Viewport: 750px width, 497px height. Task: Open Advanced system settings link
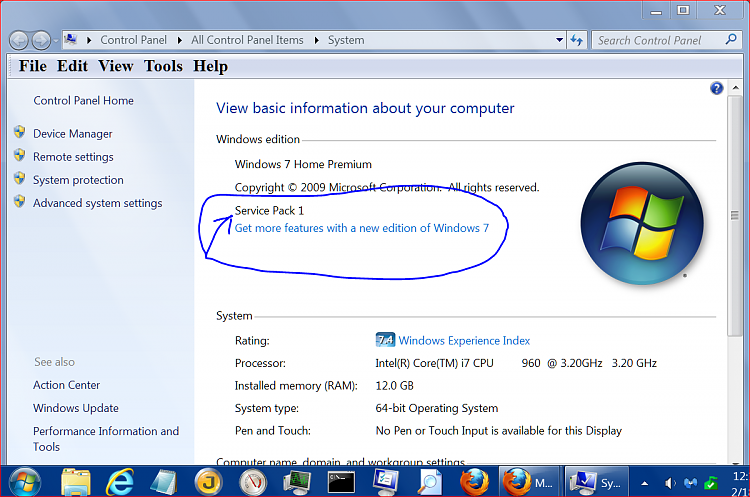(98, 203)
